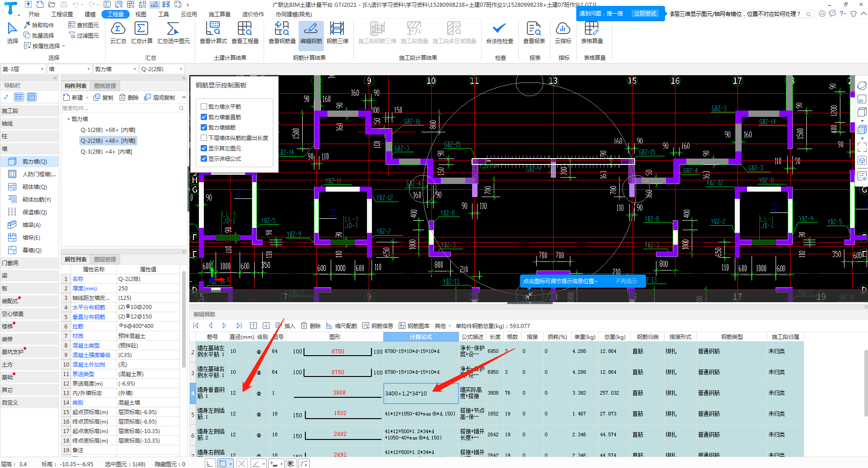The image size is (868, 468).
Task: Open the 墙 category dropdown
Action: pyautogui.click(x=70, y=69)
